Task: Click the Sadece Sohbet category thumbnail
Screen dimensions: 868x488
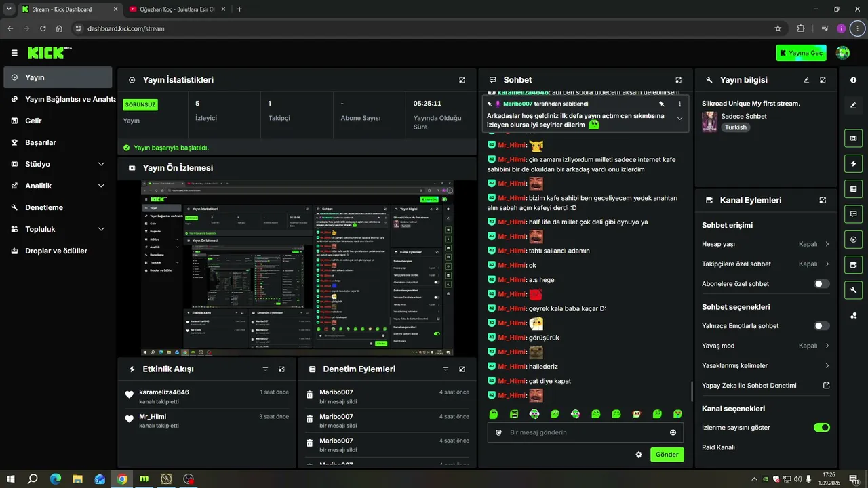Action: point(709,121)
